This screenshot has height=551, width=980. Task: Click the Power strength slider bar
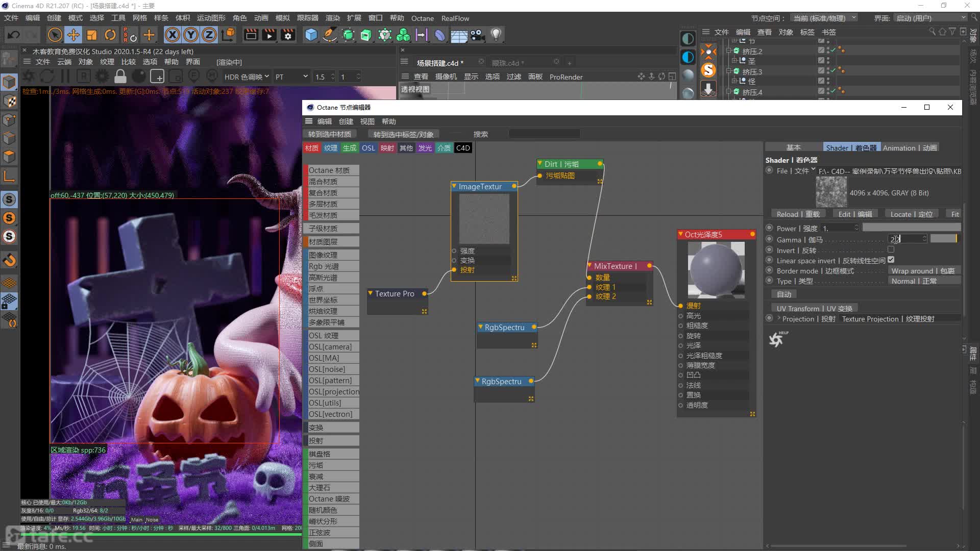[911, 228]
